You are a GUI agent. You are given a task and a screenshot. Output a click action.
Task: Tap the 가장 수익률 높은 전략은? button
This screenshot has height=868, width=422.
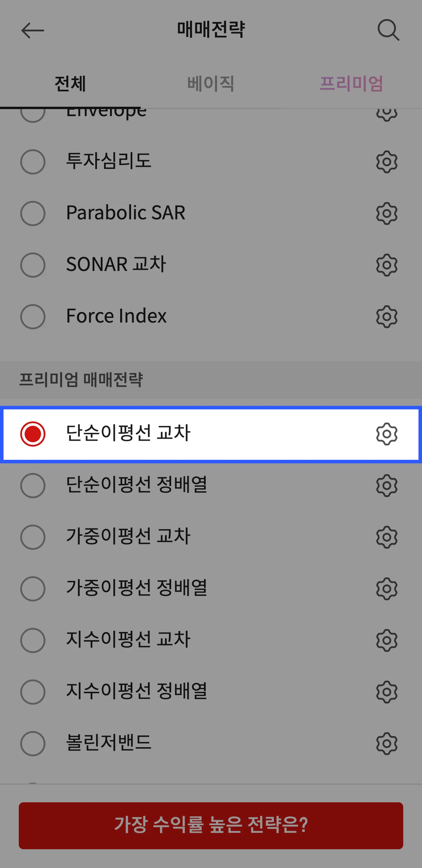(211, 825)
